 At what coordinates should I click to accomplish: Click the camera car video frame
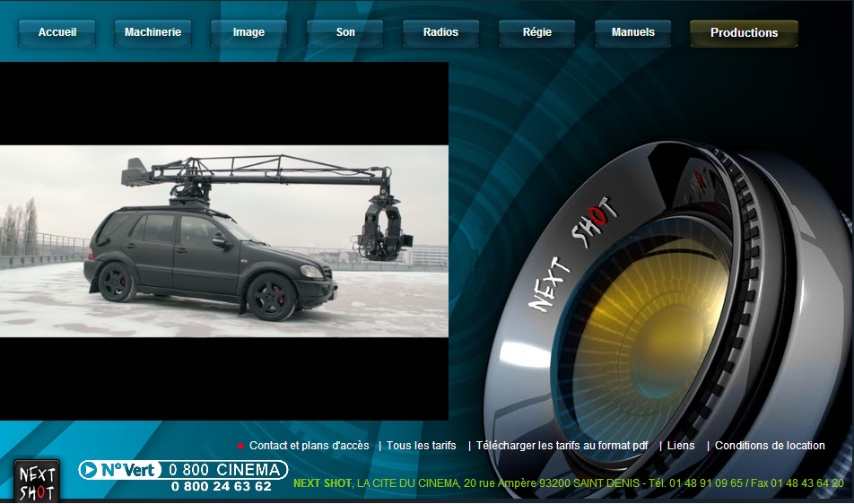tap(223, 240)
